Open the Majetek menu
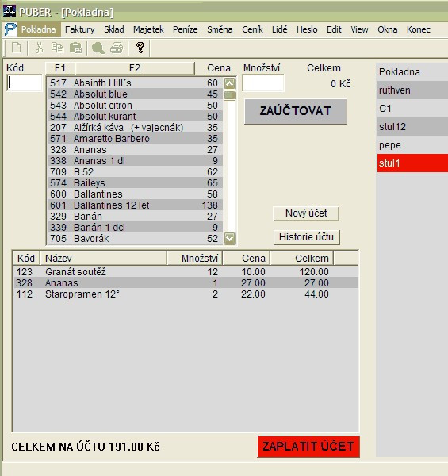448x476 pixels. click(x=148, y=29)
